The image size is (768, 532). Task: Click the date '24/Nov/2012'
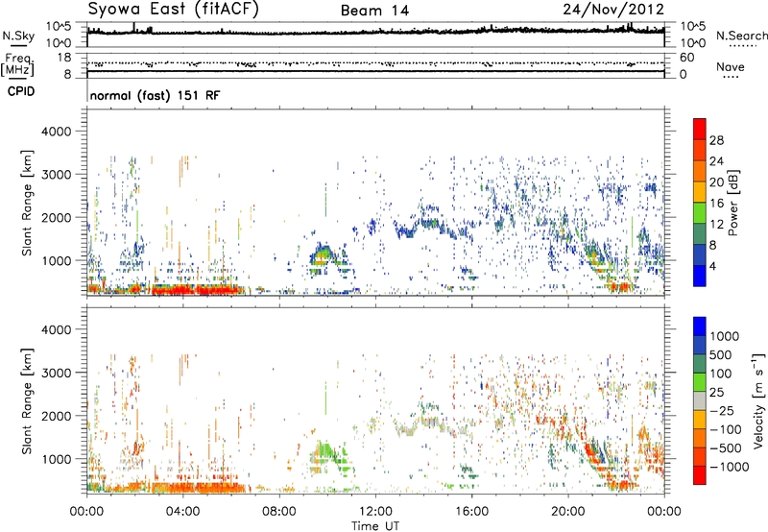coord(613,10)
